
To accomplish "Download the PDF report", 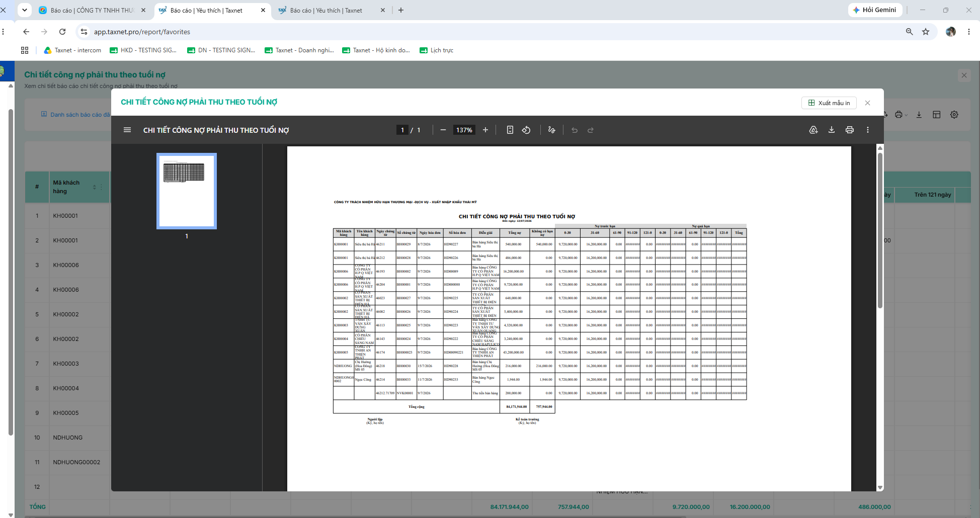I will (x=832, y=130).
